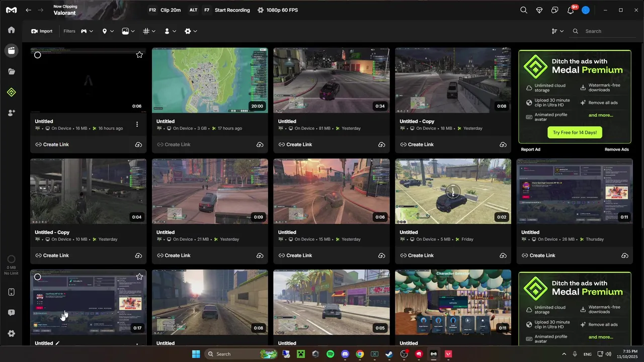Screen dimensions: 644x362
Task: Click the rename pencil on bottom-left clip
Action: (57, 343)
